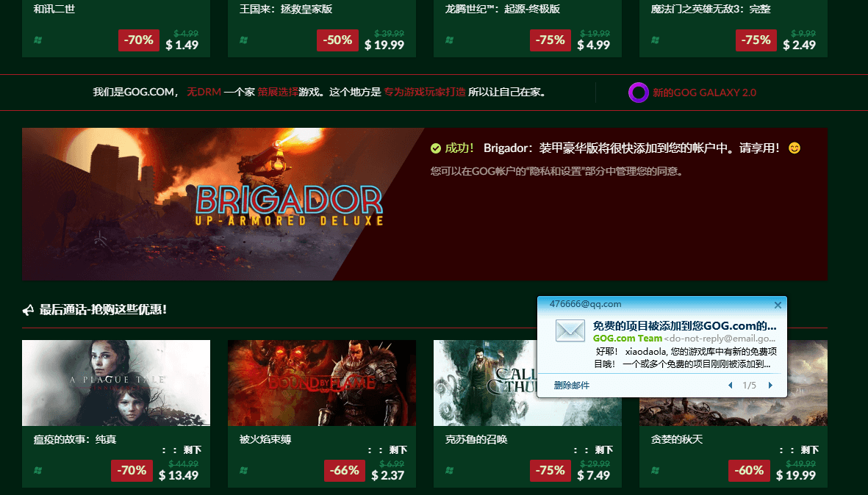The image size is (868, 495).
Task: Click the -66% badge on 被火焰束缚
Action: click(344, 471)
